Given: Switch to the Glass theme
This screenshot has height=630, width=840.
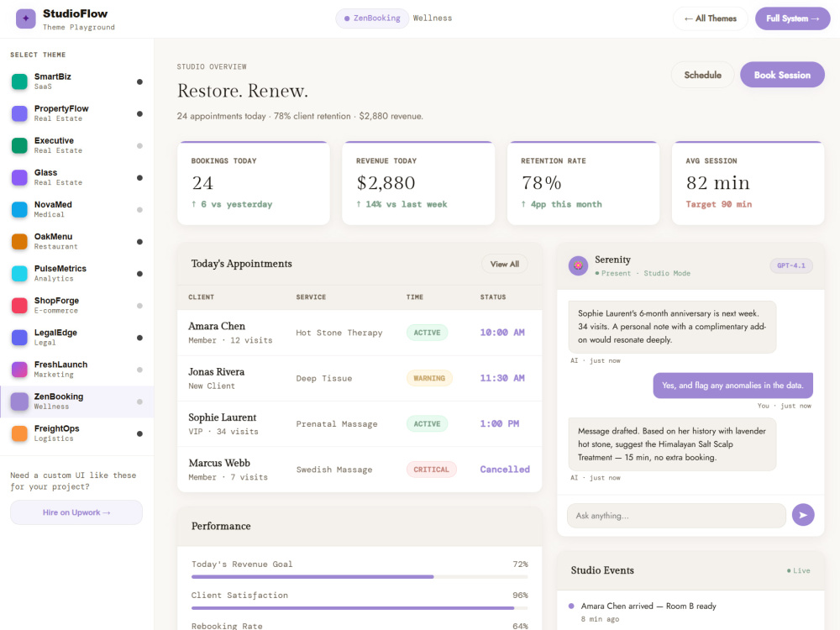Looking at the screenshot, I should click(76, 177).
